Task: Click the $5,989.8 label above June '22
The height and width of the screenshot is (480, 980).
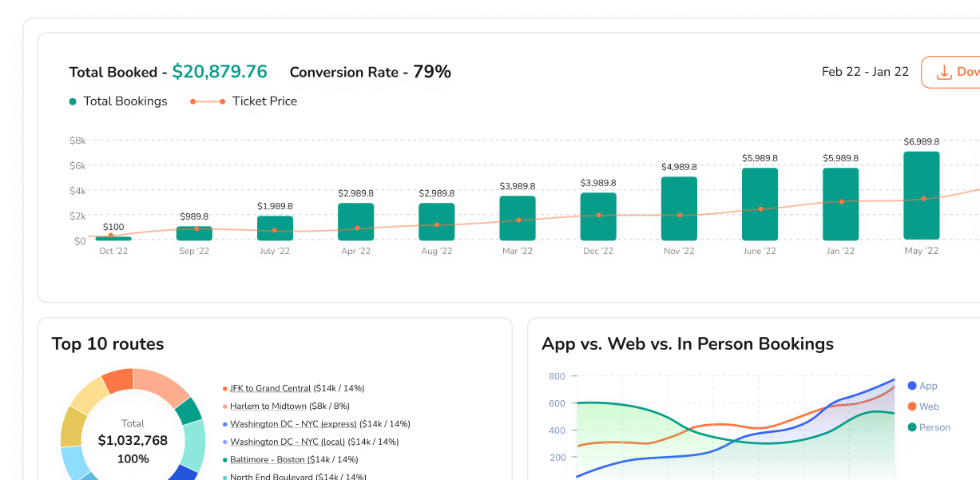Action: [760, 158]
